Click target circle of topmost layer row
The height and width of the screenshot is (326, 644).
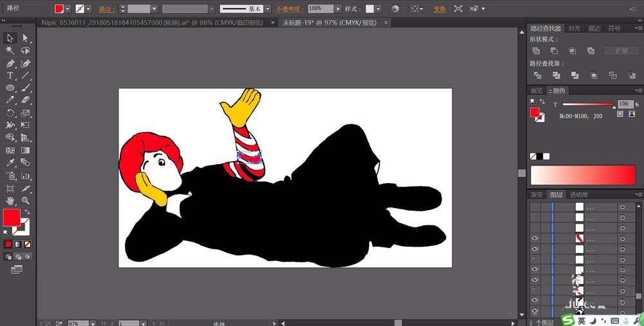pos(623,207)
